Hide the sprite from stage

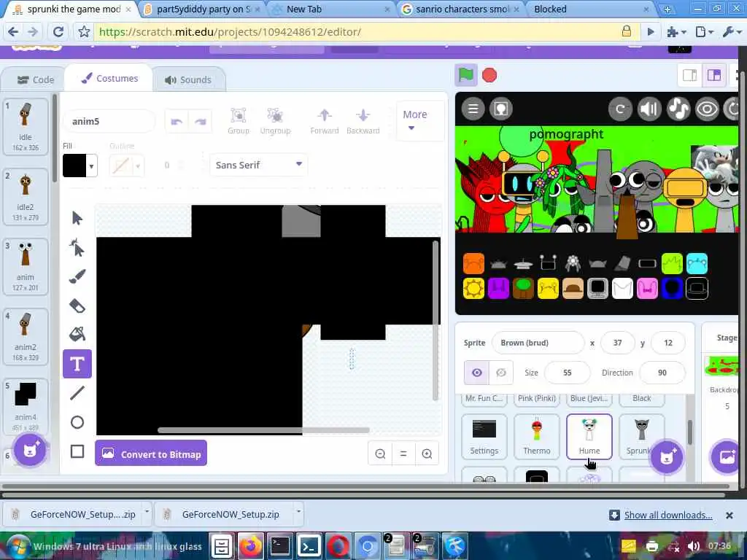pos(500,373)
